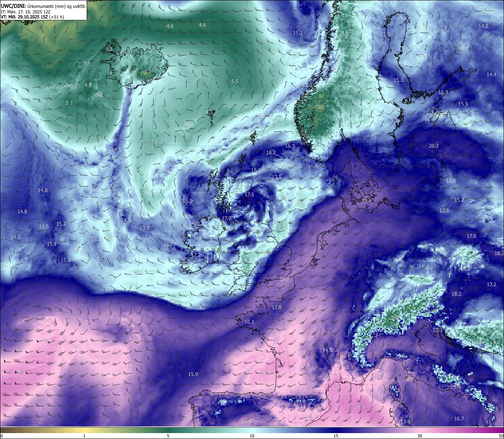Click the value '17.6' over Scotland
Screen dimensions: 504x439
click(x=249, y=194)
